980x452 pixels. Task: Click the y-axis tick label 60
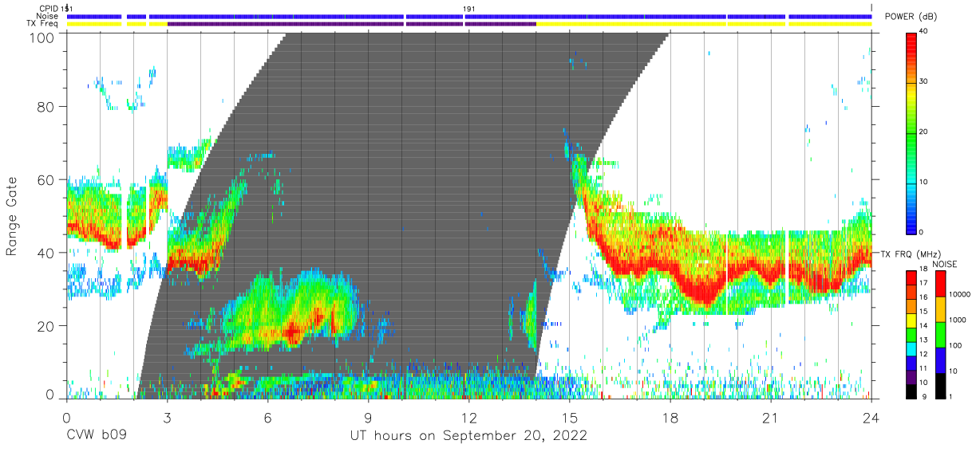pyautogui.click(x=45, y=179)
